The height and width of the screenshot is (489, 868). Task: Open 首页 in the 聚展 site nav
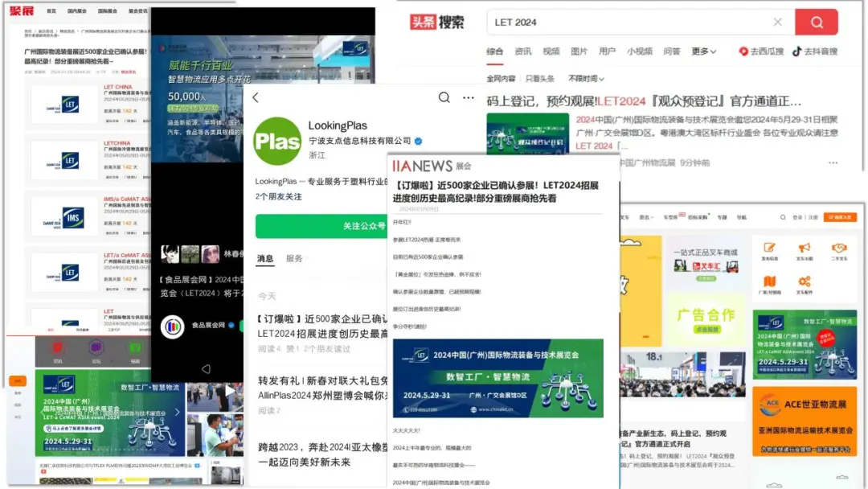[51, 11]
